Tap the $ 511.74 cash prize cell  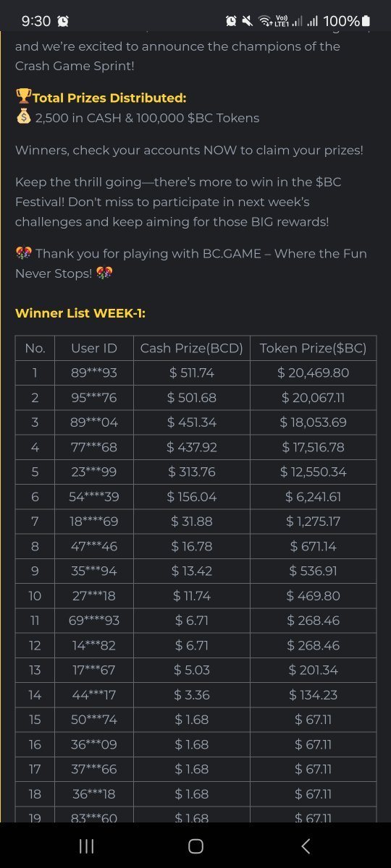[192, 373]
